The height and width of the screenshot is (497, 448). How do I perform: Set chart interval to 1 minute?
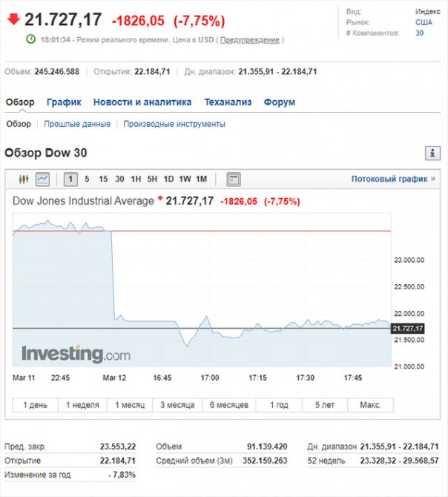[x=70, y=179]
